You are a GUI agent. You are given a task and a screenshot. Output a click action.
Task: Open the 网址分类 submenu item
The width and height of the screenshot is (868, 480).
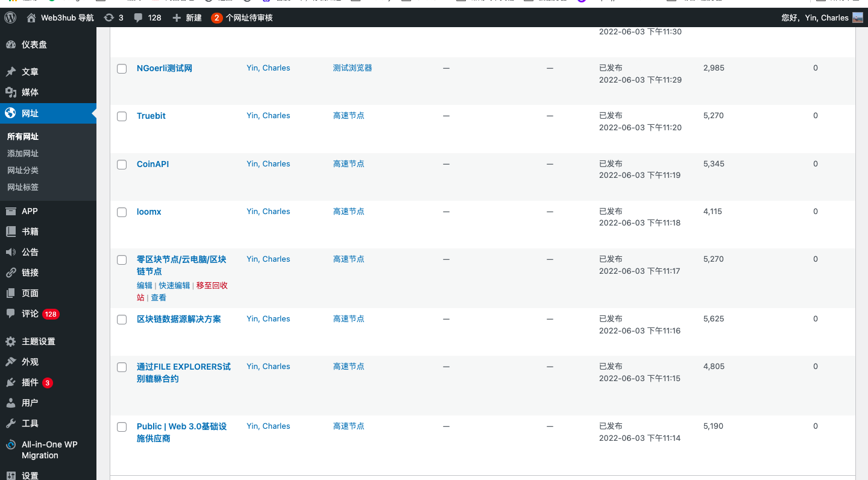pyautogui.click(x=23, y=170)
